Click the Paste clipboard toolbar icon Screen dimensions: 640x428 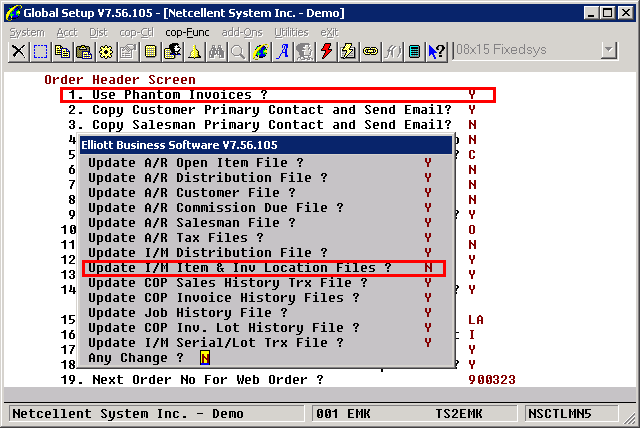click(84, 52)
